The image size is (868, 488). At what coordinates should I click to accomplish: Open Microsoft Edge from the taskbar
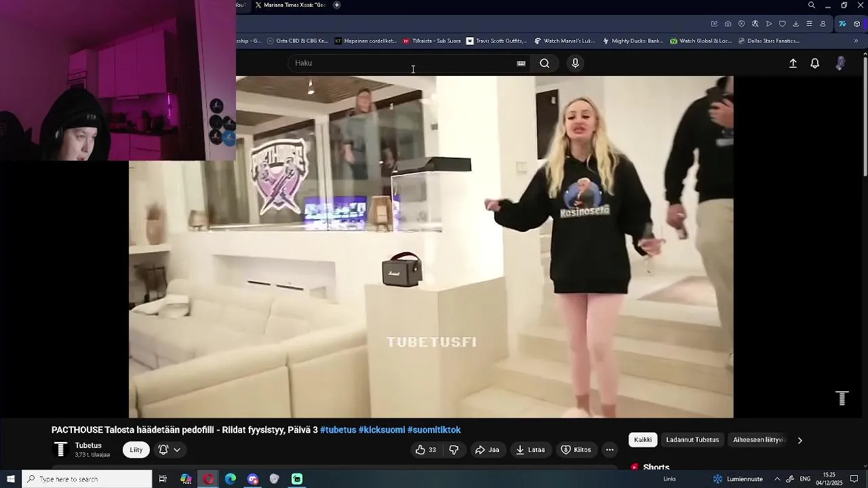231,479
